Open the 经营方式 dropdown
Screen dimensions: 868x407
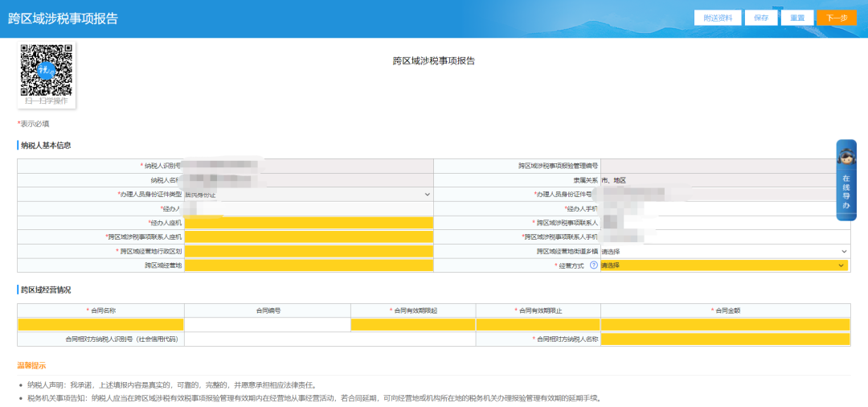click(x=725, y=265)
